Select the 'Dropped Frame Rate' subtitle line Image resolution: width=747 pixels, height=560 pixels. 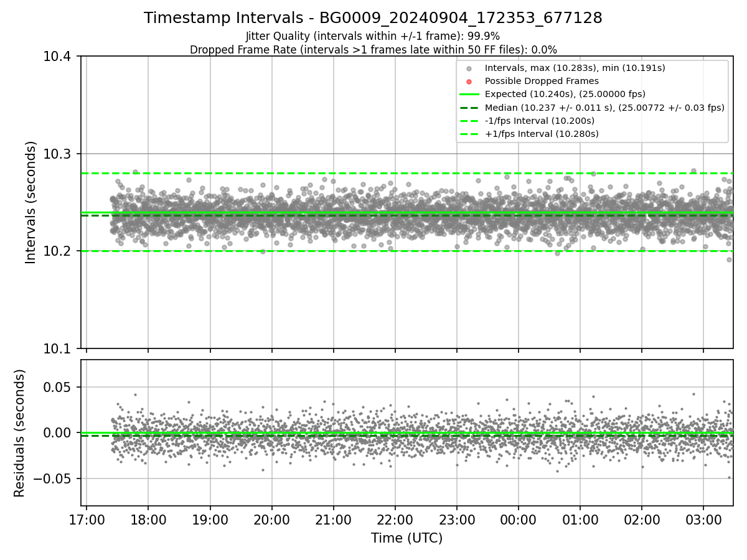(373, 50)
